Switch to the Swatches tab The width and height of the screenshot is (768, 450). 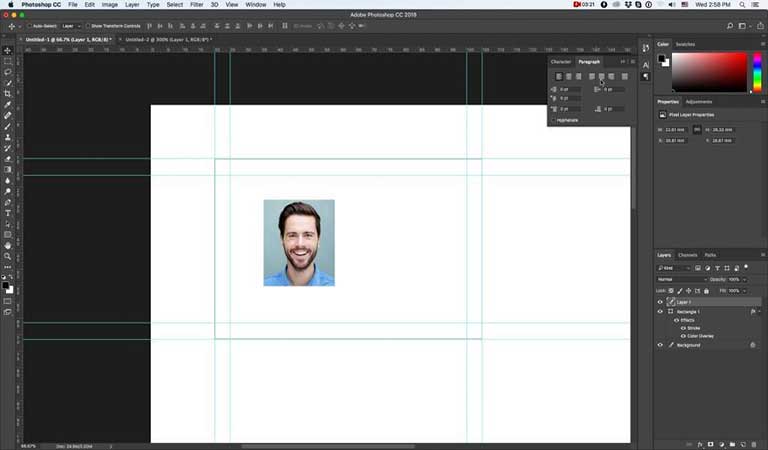(x=685, y=44)
